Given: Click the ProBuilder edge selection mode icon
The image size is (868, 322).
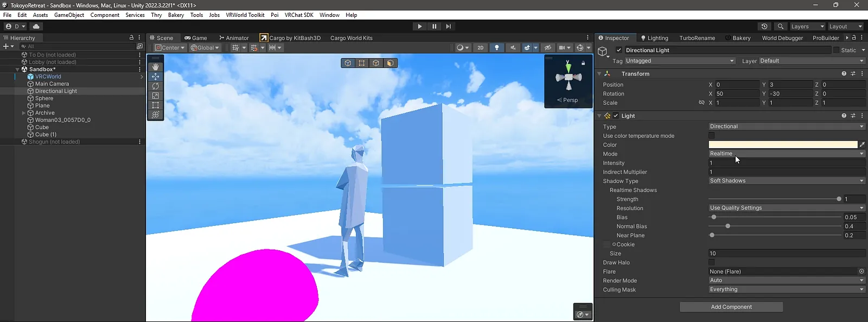Looking at the screenshot, I should 376,63.
